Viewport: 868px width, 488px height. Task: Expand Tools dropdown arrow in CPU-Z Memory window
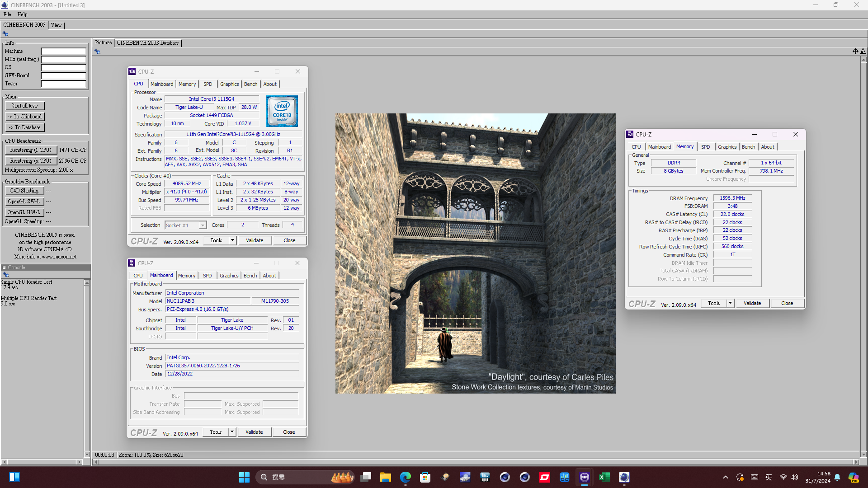tap(730, 303)
